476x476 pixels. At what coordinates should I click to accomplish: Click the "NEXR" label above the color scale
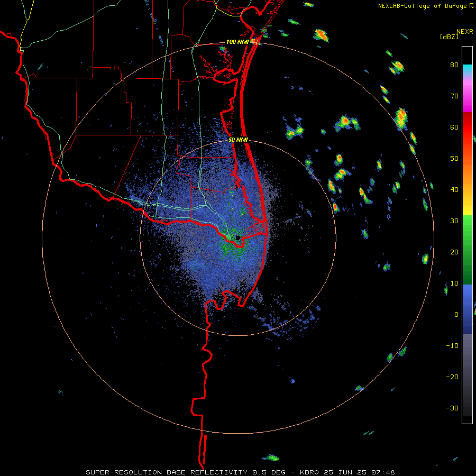465,32
